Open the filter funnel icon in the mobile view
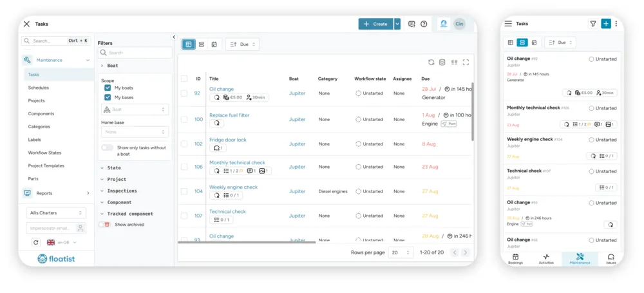Screen dimensions: 644x293 [x=592, y=24]
